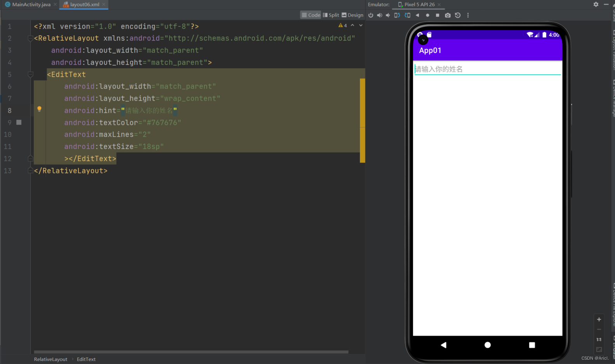Screen dimensions: 615x364
Task: Go to next highlighted error with the down arrow
Action: pyautogui.click(x=361, y=25)
